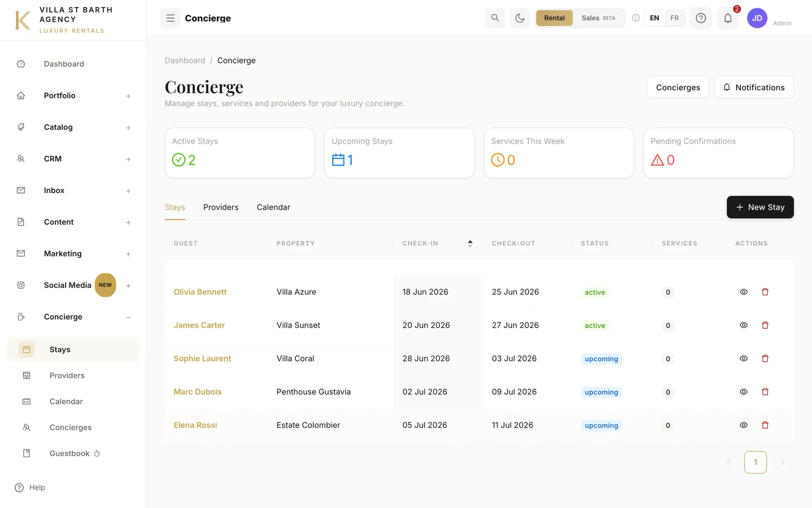View Sophie Laurent's stay details

(743, 359)
